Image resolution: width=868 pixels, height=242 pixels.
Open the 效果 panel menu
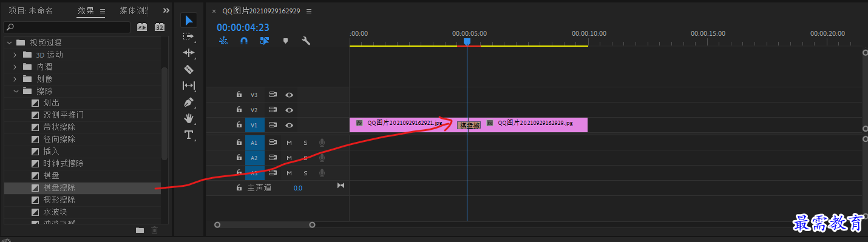(x=102, y=11)
